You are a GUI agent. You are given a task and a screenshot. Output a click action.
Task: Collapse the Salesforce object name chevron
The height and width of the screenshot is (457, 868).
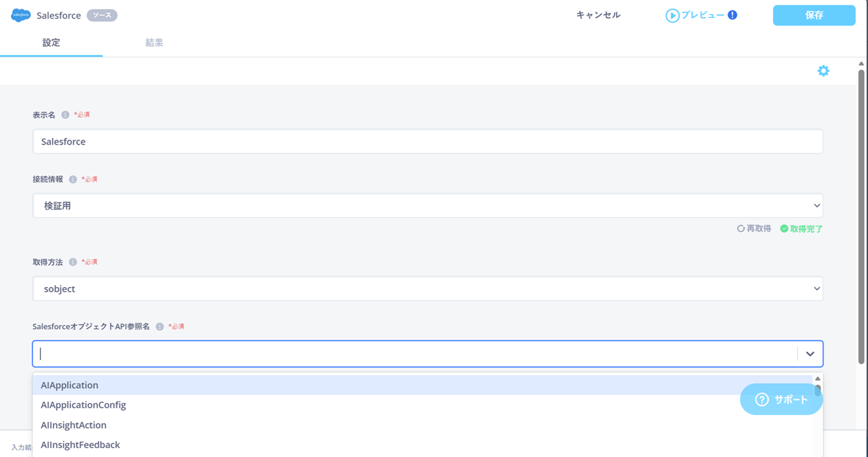[x=810, y=354]
